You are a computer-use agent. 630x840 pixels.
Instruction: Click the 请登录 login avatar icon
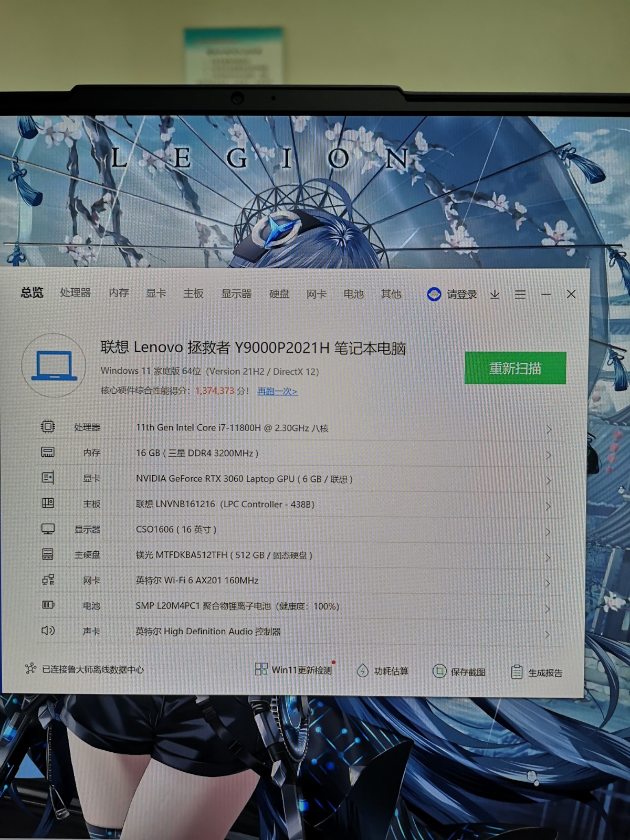coord(434,294)
